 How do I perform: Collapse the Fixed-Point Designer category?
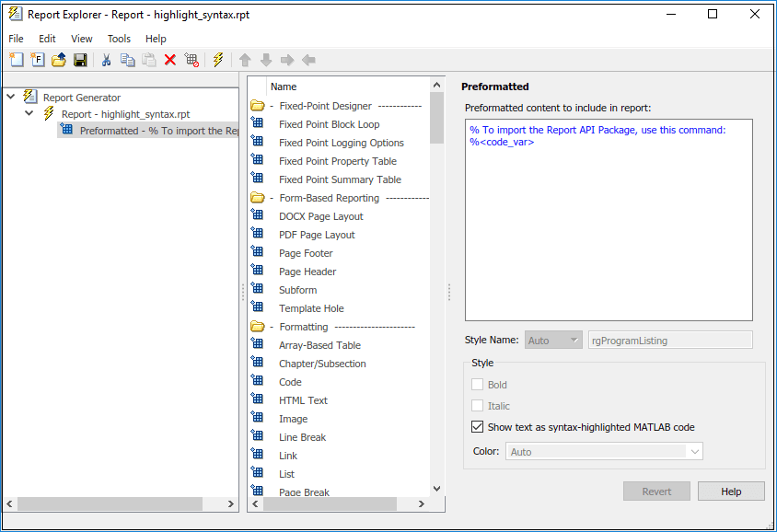coord(272,106)
